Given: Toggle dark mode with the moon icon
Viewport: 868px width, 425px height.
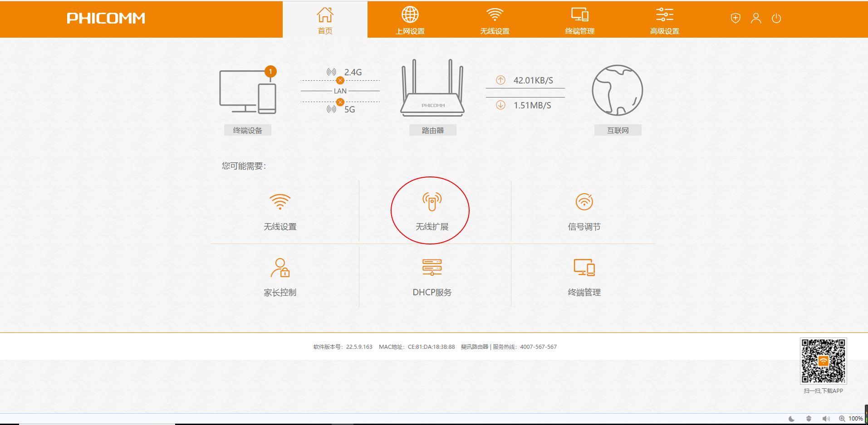Looking at the screenshot, I should [791, 419].
